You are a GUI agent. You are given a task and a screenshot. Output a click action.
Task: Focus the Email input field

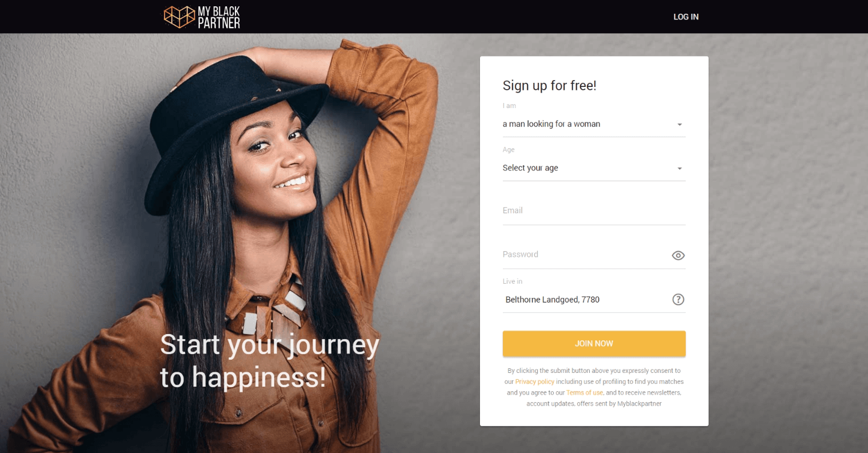594,211
